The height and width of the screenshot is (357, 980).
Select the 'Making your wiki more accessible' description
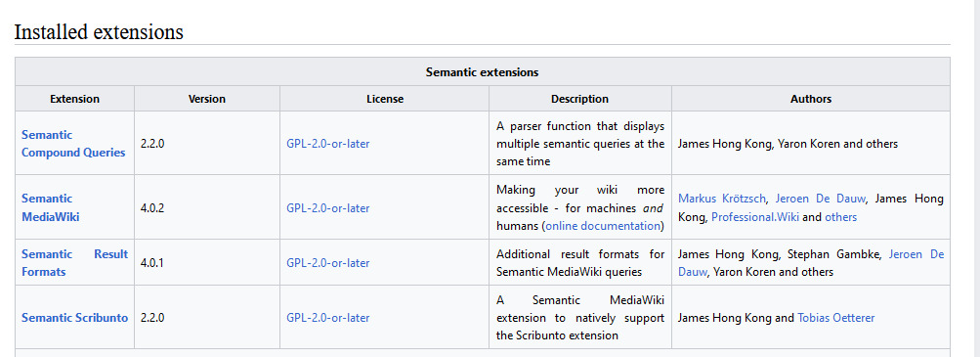click(x=580, y=207)
